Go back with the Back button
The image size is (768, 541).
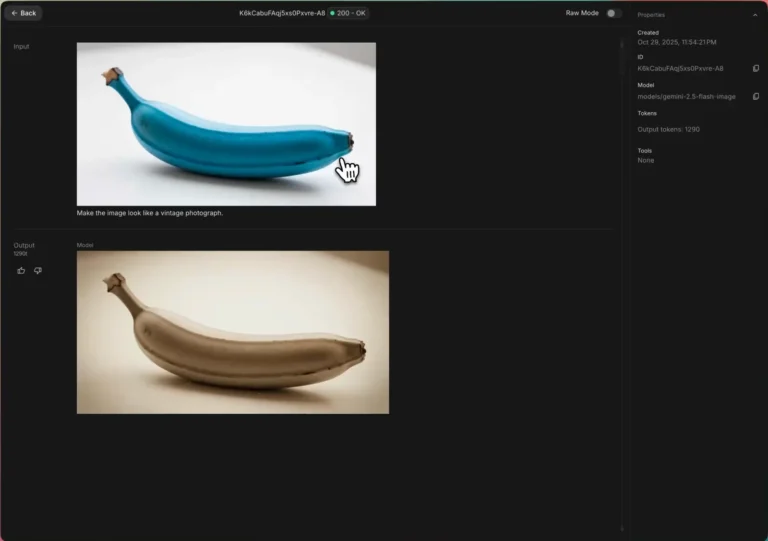[23, 13]
